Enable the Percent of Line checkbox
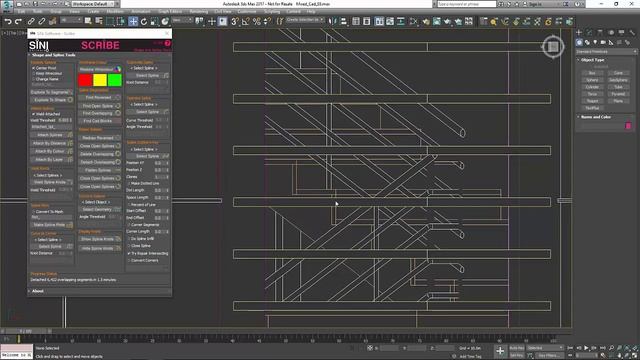 129,204
